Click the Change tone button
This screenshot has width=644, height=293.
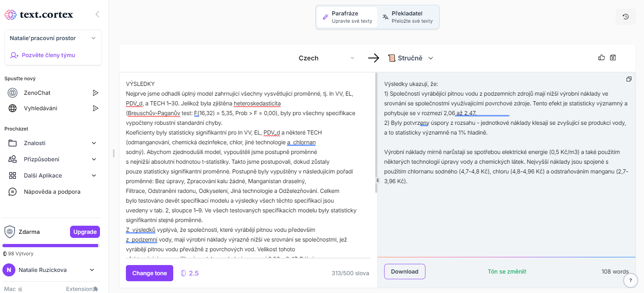pyautogui.click(x=149, y=273)
